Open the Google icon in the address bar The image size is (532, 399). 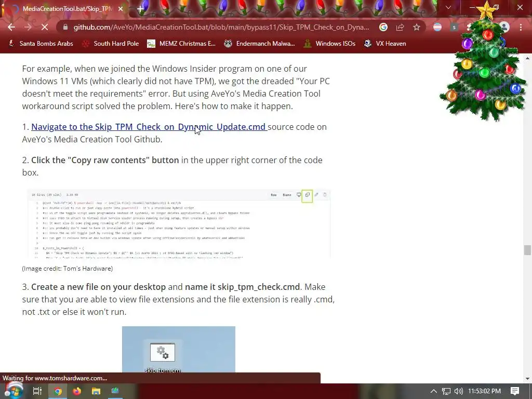(x=383, y=27)
